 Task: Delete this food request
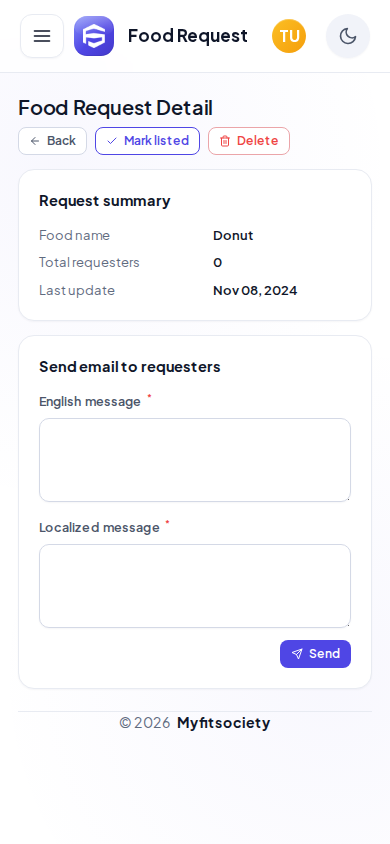pyautogui.click(x=249, y=141)
